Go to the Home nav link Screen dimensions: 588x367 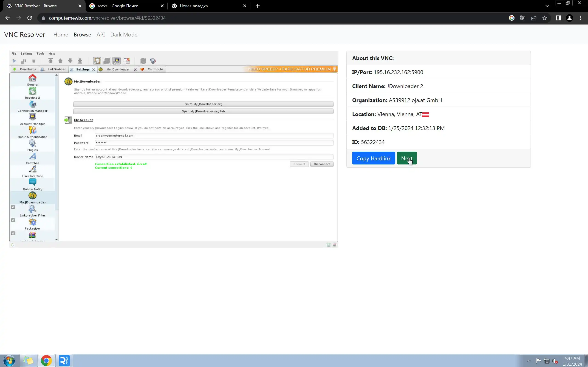tap(60, 34)
